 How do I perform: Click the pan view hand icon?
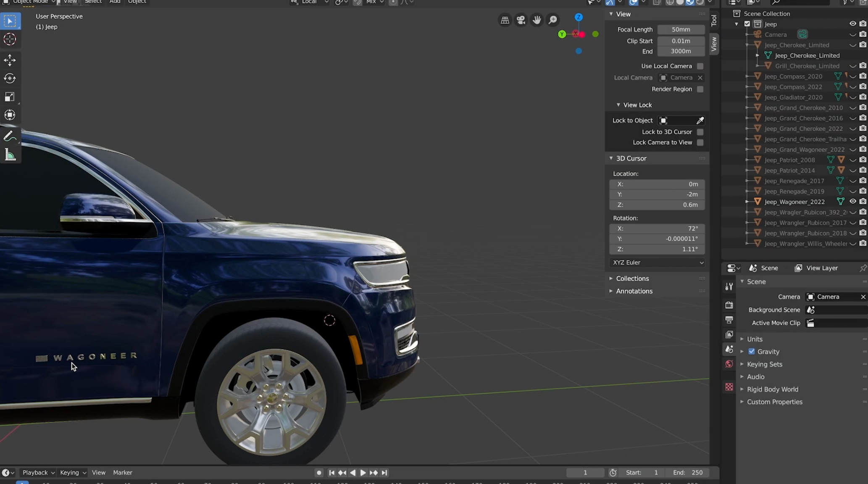pos(537,20)
